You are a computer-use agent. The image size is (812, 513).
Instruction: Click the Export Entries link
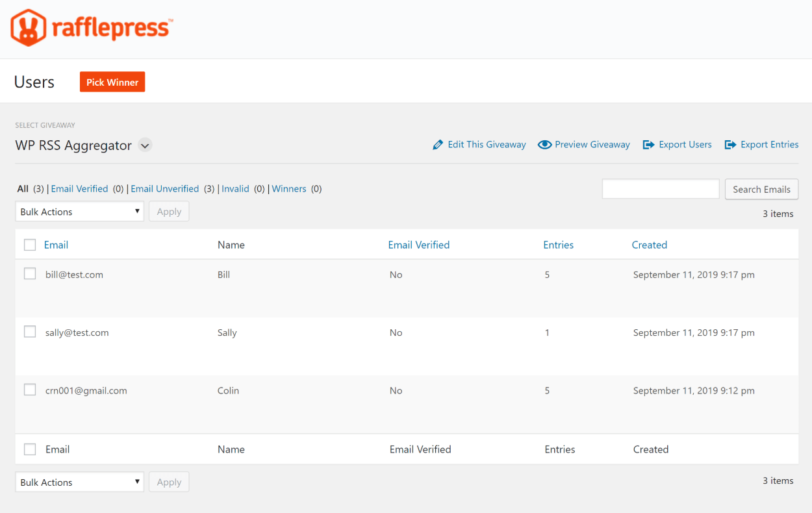(x=770, y=145)
